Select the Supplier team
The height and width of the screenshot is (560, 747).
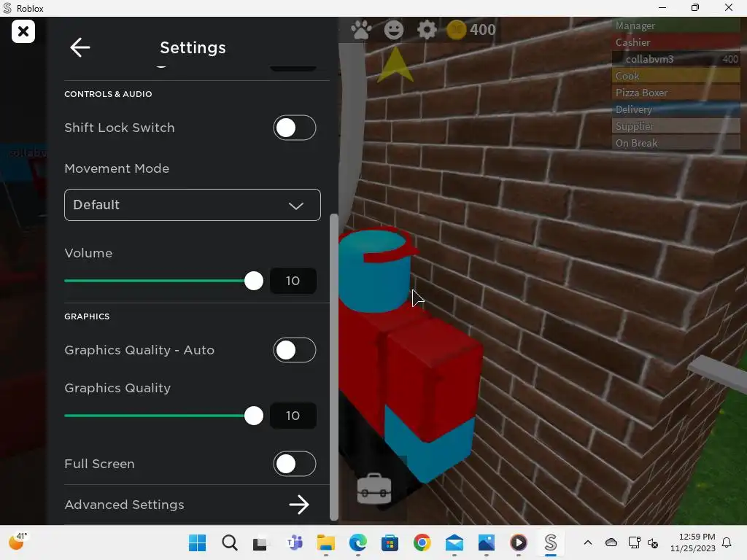pyautogui.click(x=676, y=126)
